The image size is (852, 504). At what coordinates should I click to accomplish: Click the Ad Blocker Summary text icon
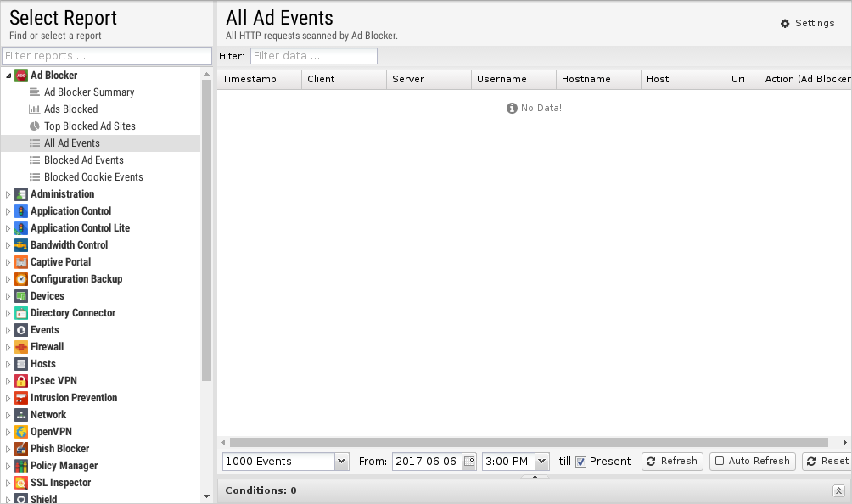[34, 92]
